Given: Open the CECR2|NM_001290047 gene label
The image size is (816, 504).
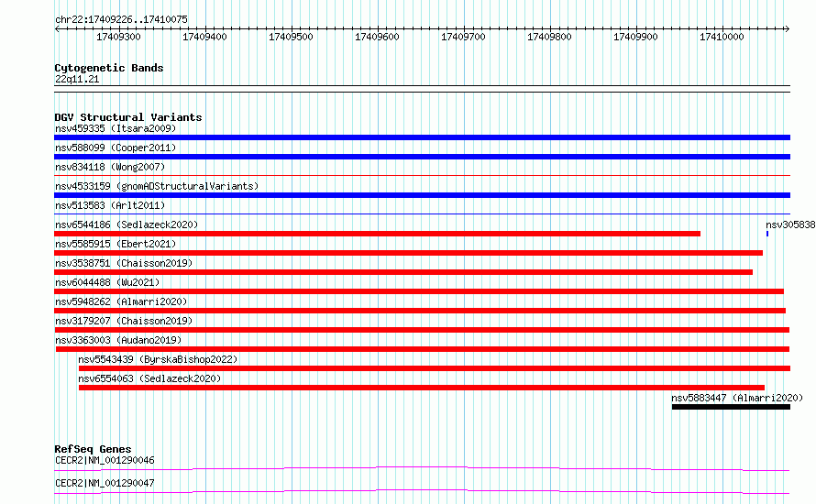Looking at the screenshot, I should [105, 483].
